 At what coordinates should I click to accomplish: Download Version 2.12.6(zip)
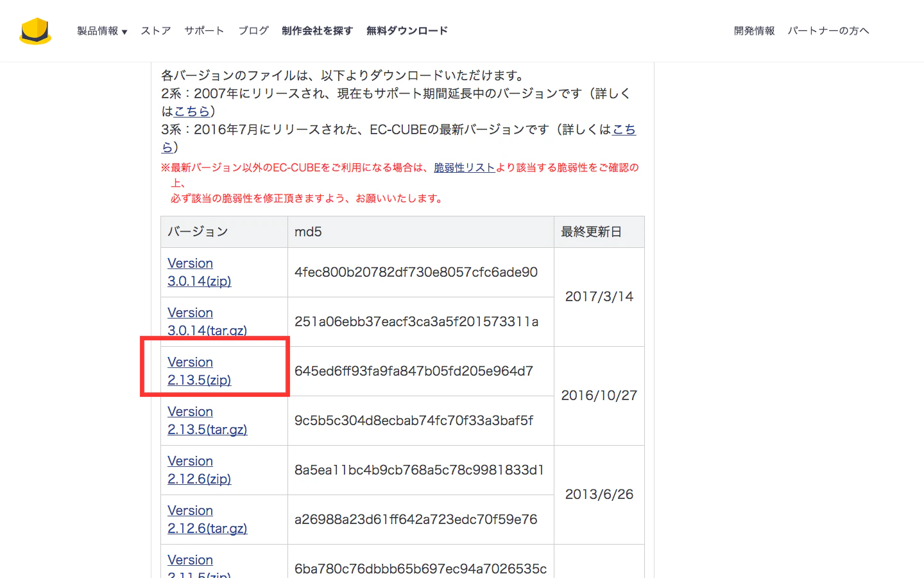pyautogui.click(x=200, y=470)
